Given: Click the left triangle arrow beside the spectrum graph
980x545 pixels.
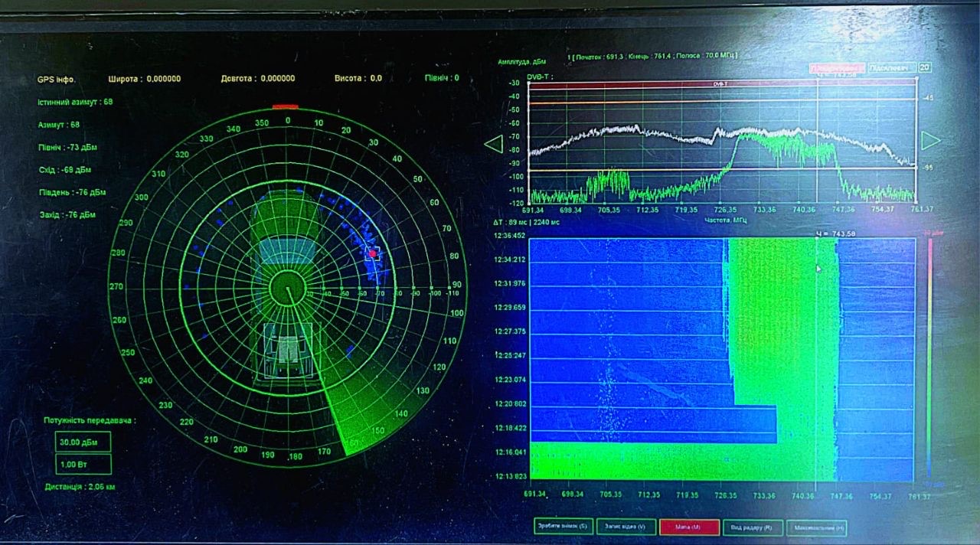Looking at the screenshot, I should point(494,143).
